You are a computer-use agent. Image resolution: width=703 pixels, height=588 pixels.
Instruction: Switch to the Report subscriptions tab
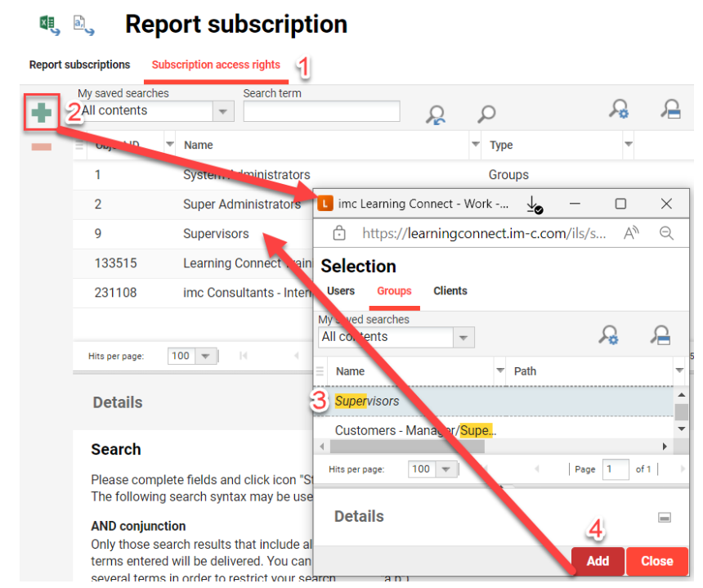point(79,64)
